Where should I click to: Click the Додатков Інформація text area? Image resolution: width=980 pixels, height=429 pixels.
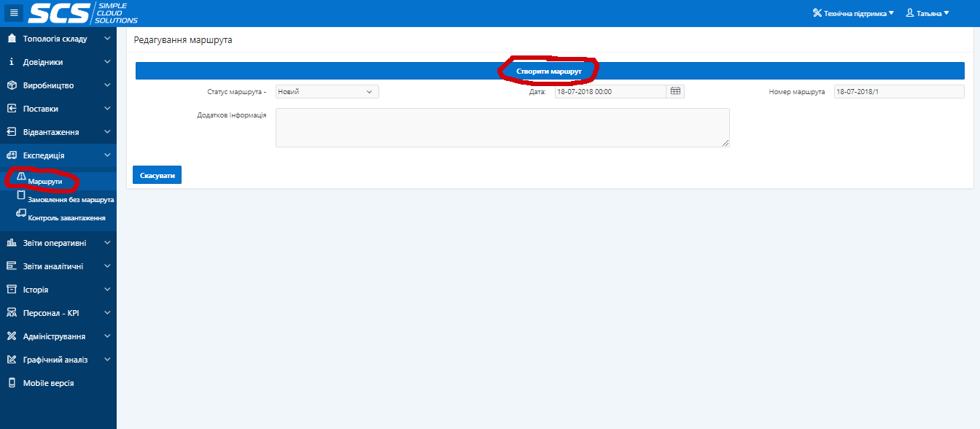tap(502, 128)
